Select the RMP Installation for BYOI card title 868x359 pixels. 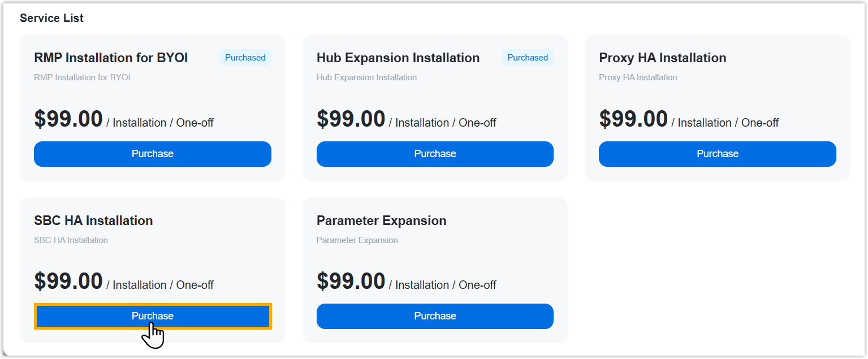point(111,58)
